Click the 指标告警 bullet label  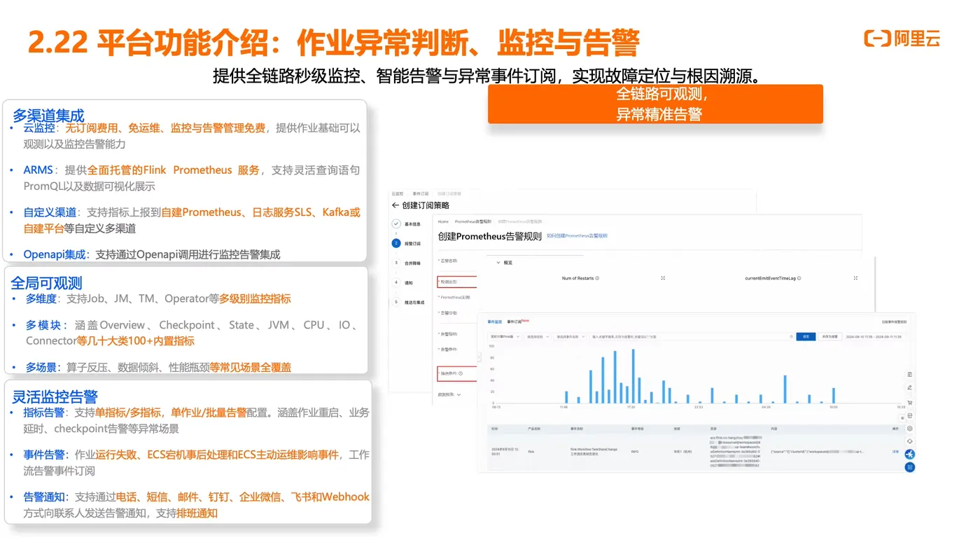pyautogui.click(x=43, y=413)
